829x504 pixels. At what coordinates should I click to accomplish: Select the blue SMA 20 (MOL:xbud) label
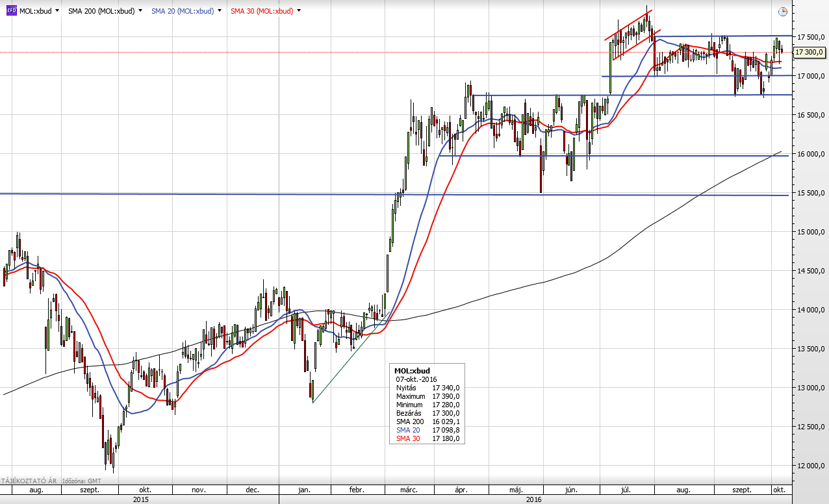pyautogui.click(x=183, y=12)
